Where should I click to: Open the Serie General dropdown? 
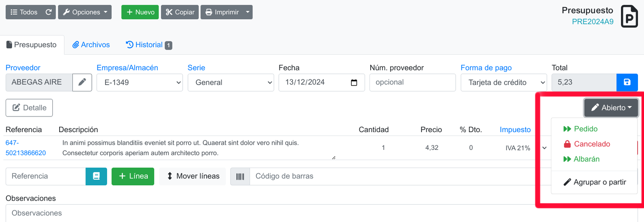pyautogui.click(x=231, y=82)
